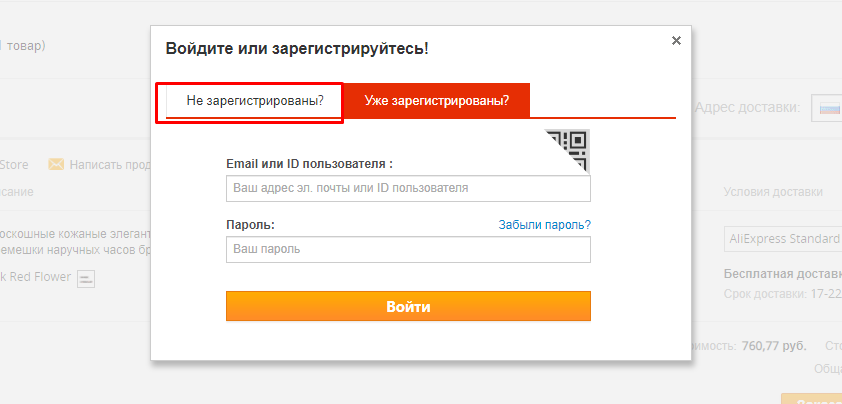Click the envelope message seller icon
The image size is (842, 404).
click(56, 164)
